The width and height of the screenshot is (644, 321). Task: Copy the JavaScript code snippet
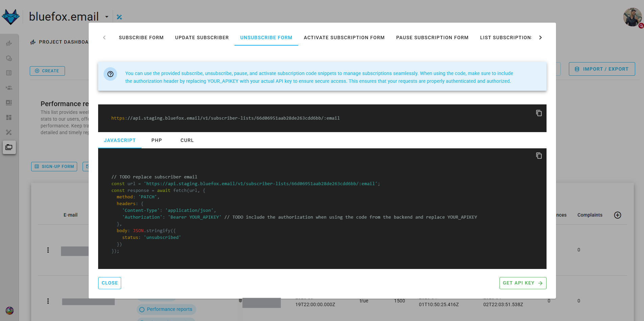539,156
